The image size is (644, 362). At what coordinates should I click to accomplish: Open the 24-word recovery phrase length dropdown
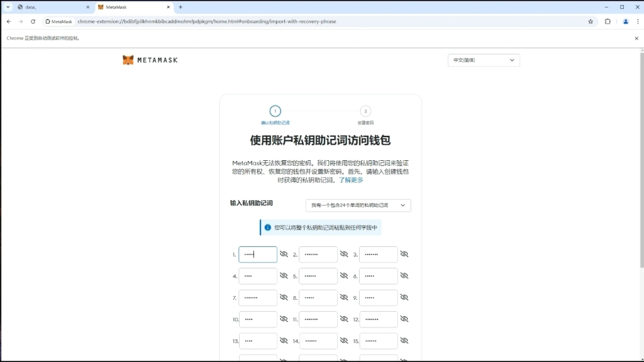[358, 206]
